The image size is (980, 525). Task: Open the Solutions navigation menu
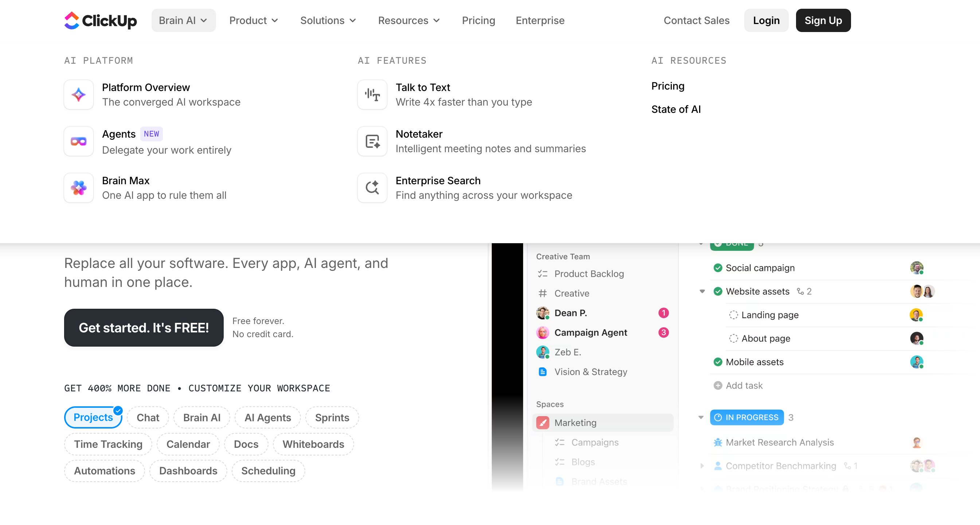pyautogui.click(x=328, y=20)
